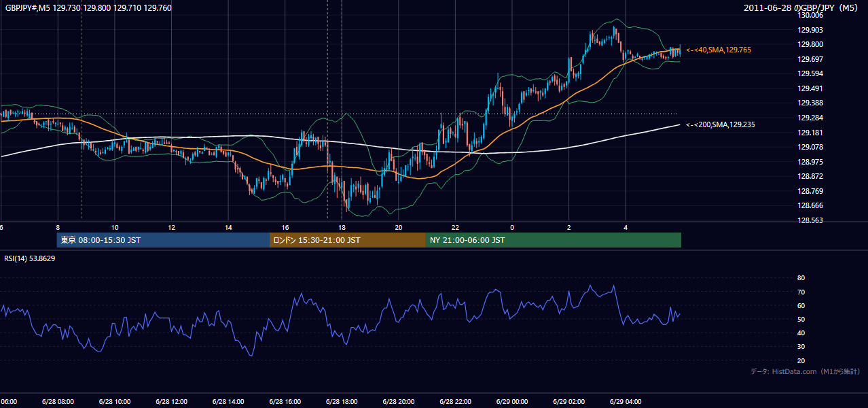Click the RSI(14) 53.8629 indicator label

click(x=30, y=258)
